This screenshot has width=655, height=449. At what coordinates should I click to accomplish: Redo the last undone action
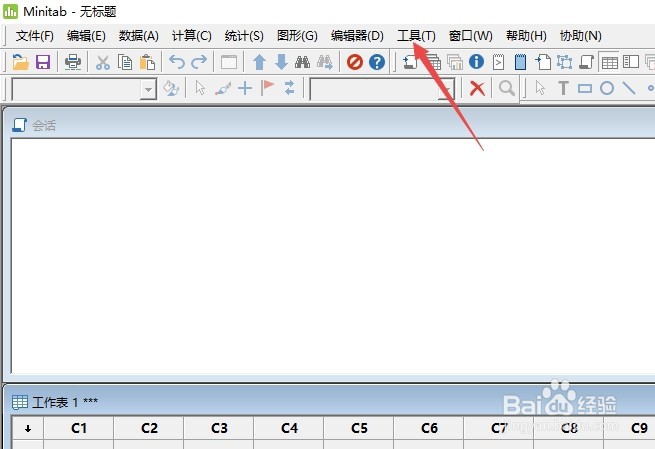click(x=199, y=62)
